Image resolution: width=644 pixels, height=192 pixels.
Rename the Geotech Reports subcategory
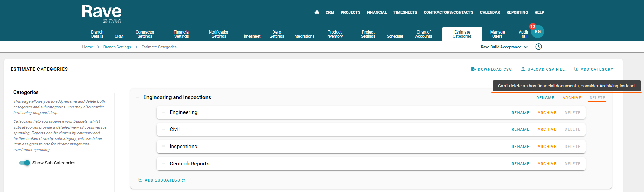[520, 164]
